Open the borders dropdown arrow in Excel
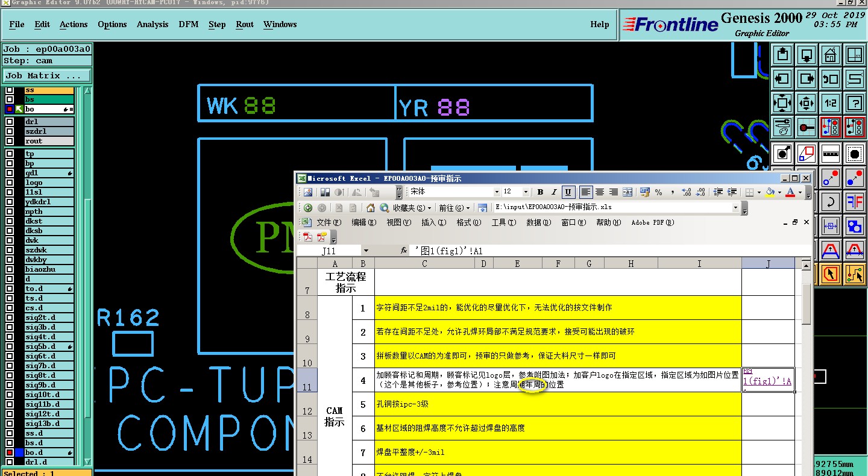The height and width of the screenshot is (476, 868). [758, 192]
